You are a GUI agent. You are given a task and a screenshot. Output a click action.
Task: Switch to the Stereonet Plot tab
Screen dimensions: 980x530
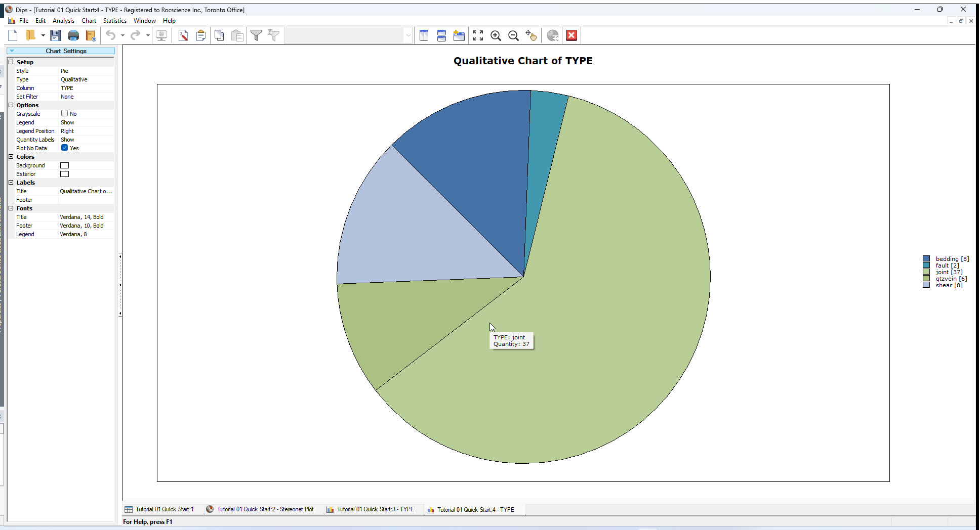pyautogui.click(x=260, y=509)
